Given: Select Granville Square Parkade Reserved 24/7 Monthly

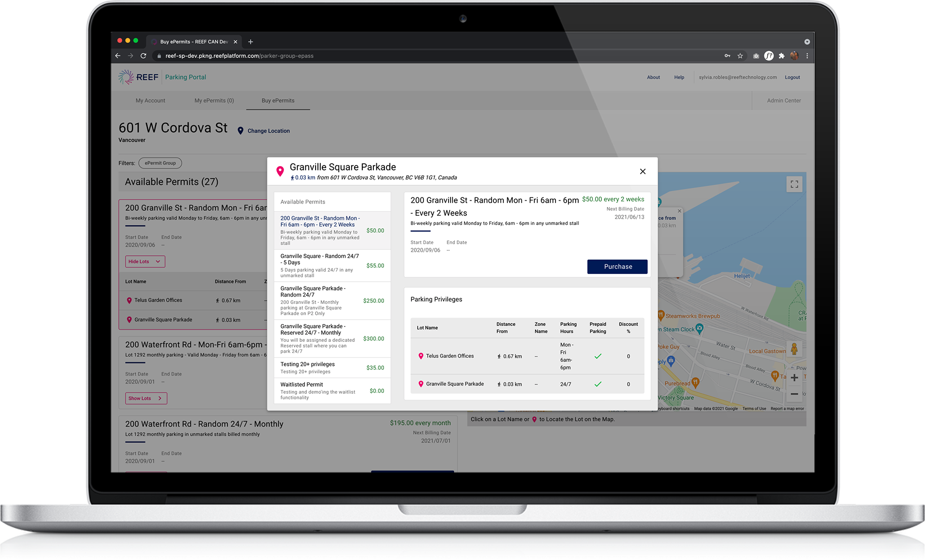Looking at the screenshot, I should 332,339.
